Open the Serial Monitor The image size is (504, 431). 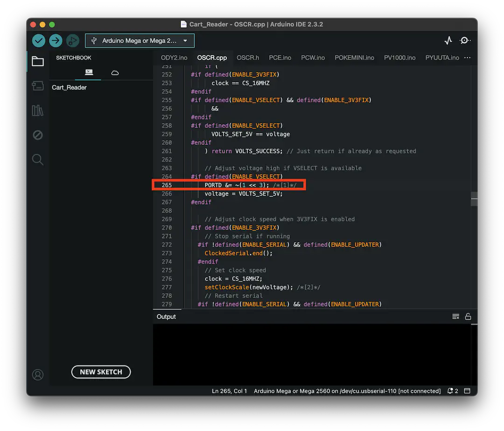(465, 41)
